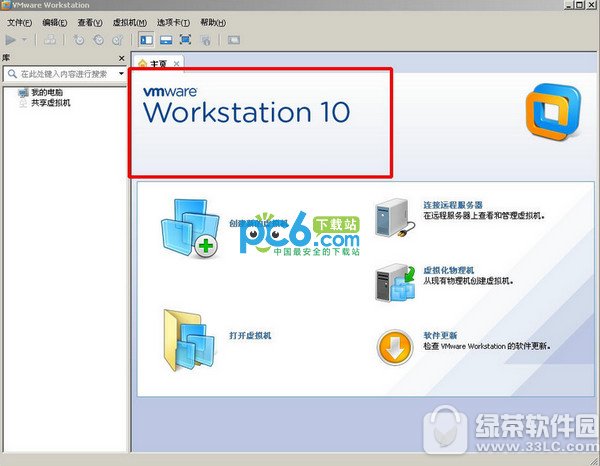Switch to the 主页 home tab

point(155,63)
